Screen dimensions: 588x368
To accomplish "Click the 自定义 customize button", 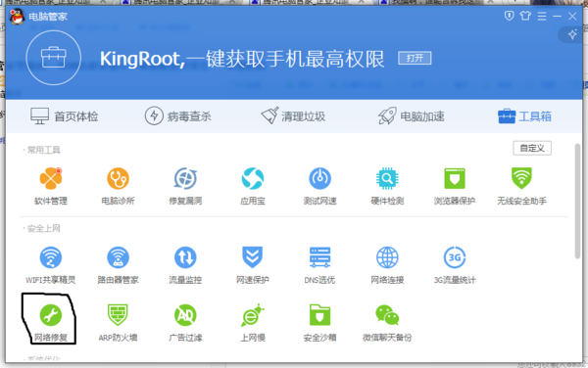I will [x=532, y=148].
